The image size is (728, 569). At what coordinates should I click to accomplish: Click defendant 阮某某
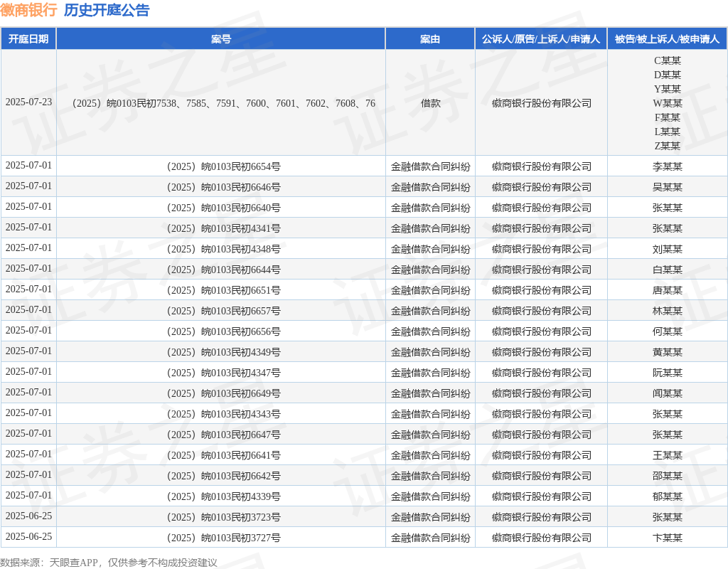coord(667,373)
